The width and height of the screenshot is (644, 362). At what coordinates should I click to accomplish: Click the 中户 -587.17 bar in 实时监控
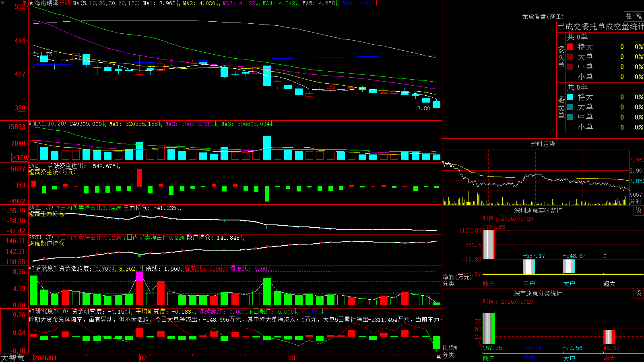(x=528, y=266)
